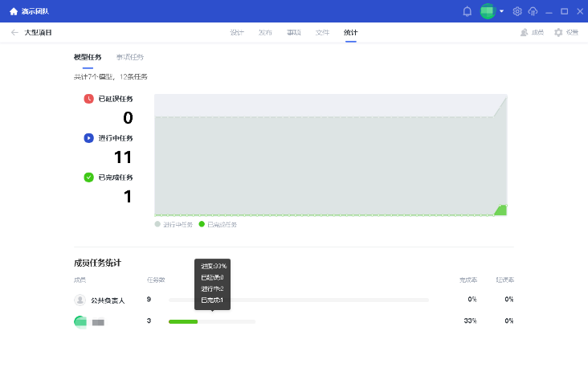Click the green 已完成任务 check icon

(x=88, y=177)
